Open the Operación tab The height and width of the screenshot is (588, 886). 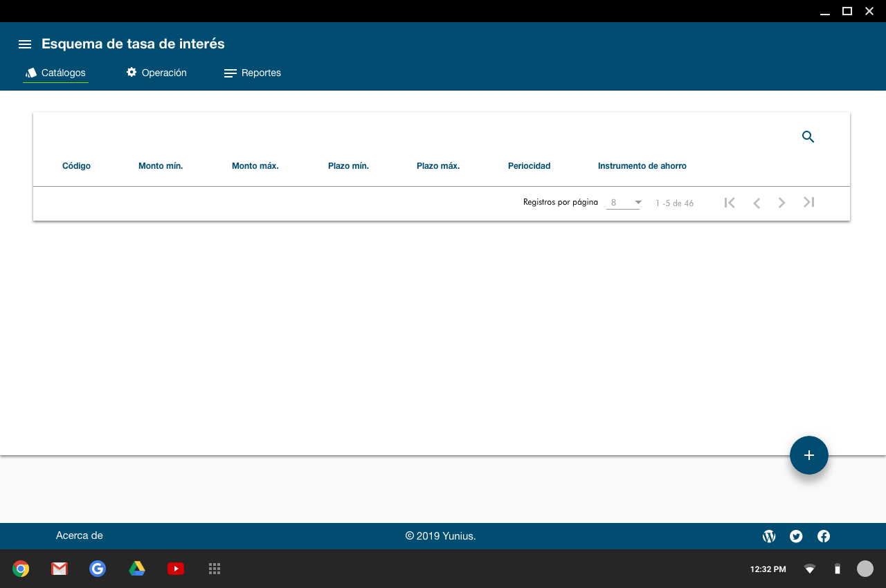pos(156,73)
